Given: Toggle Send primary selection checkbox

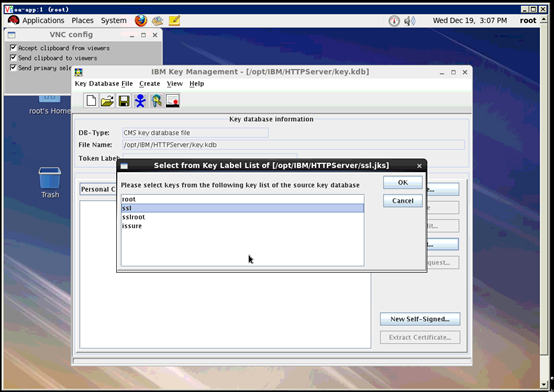Looking at the screenshot, I should (x=13, y=67).
